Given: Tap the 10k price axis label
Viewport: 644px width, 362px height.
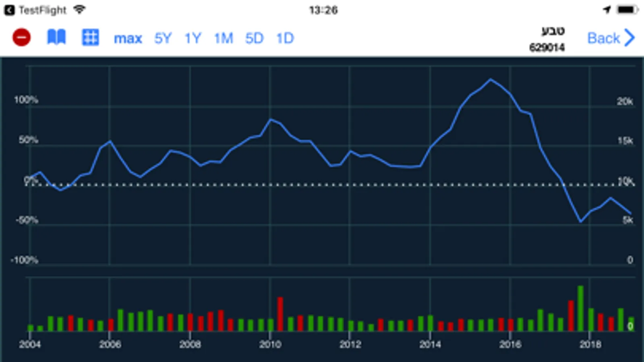Looking at the screenshot, I should [626, 181].
